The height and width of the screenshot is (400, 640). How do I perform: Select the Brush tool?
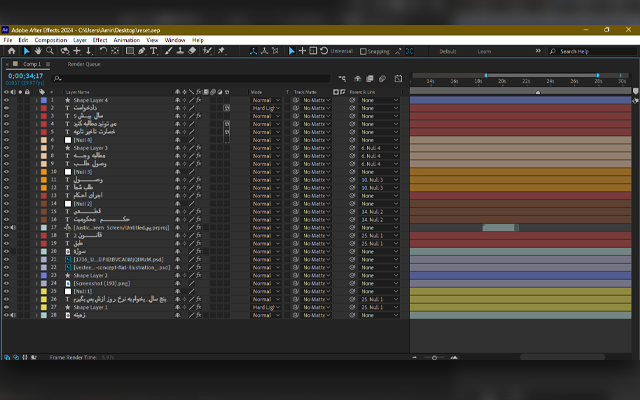tap(168, 51)
